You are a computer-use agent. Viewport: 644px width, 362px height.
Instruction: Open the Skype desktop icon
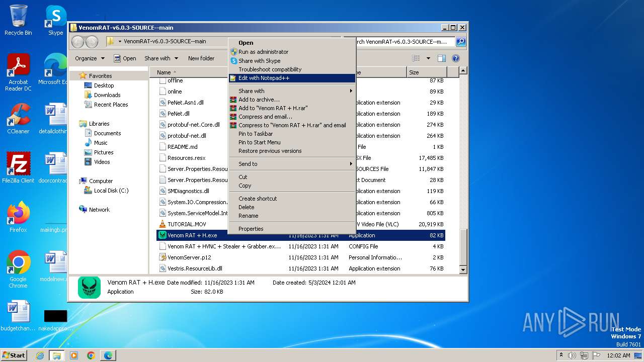55,20
